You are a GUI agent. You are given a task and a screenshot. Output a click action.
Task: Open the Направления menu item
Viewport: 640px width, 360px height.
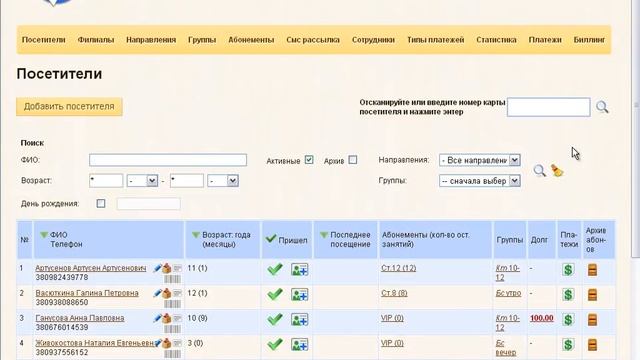click(151, 40)
